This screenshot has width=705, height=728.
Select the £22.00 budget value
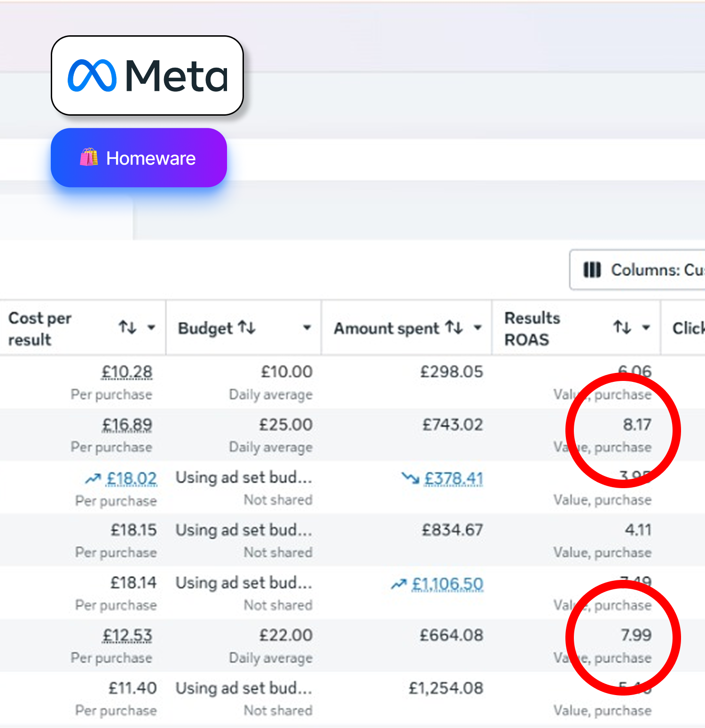tap(286, 636)
